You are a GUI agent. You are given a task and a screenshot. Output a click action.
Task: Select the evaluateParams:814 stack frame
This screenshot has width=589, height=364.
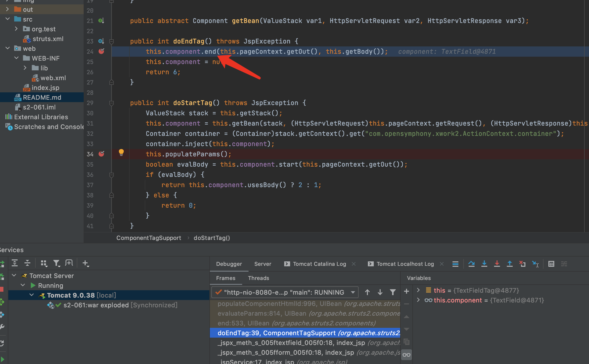click(x=305, y=313)
